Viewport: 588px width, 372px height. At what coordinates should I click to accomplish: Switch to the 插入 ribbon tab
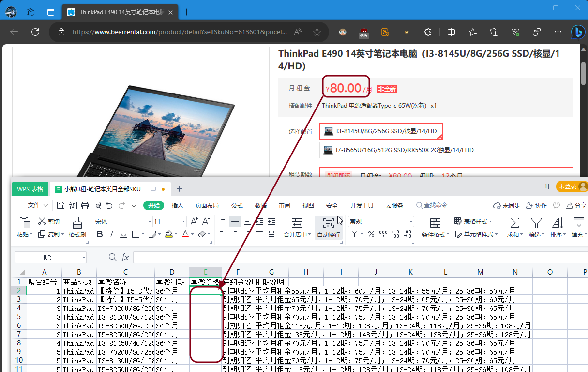coord(178,206)
